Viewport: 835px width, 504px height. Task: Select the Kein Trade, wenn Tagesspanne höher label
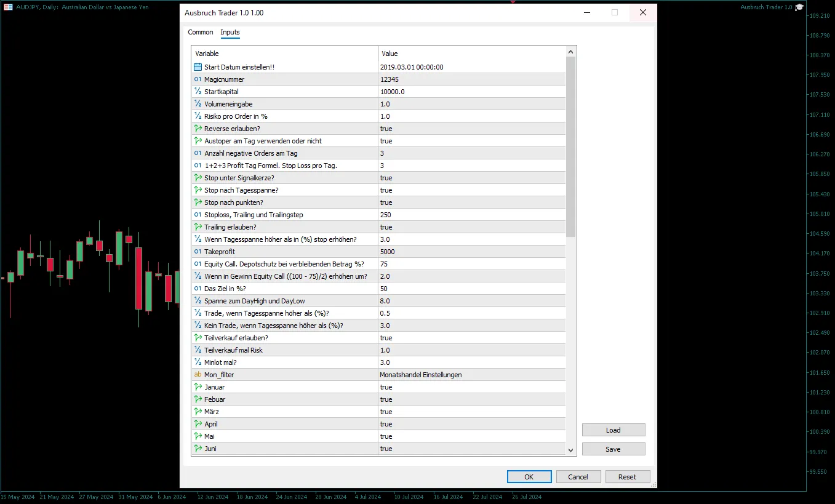[x=274, y=326]
